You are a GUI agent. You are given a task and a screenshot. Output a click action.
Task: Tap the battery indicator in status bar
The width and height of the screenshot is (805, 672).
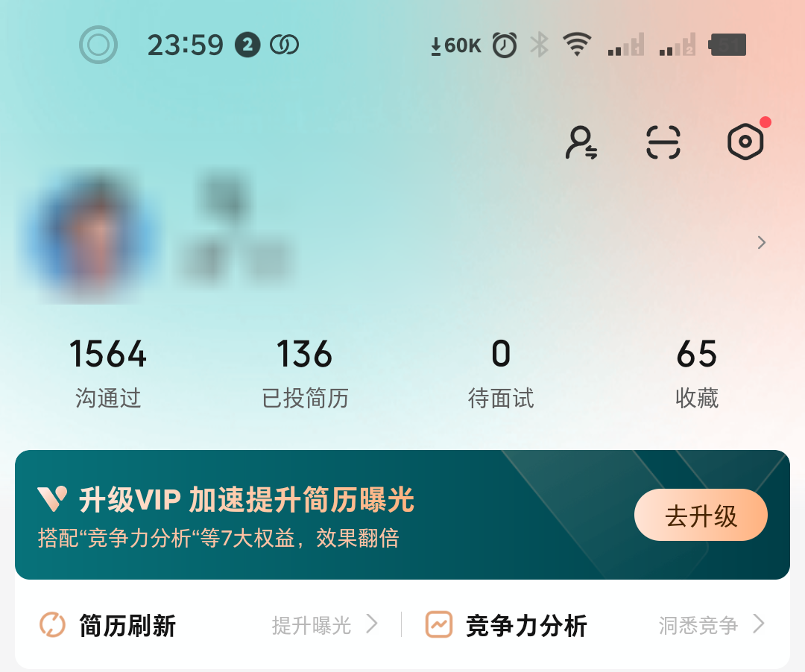(x=727, y=45)
